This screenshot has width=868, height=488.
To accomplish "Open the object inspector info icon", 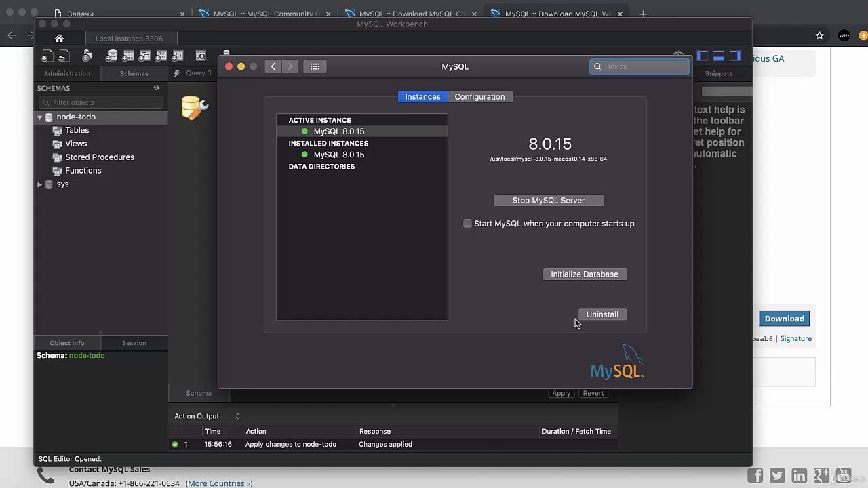I will pos(87,56).
